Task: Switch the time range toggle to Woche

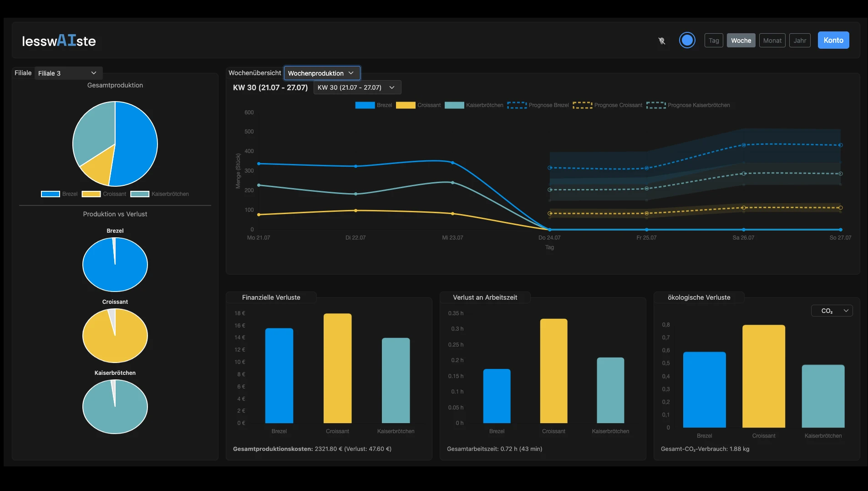Action: 741,40
